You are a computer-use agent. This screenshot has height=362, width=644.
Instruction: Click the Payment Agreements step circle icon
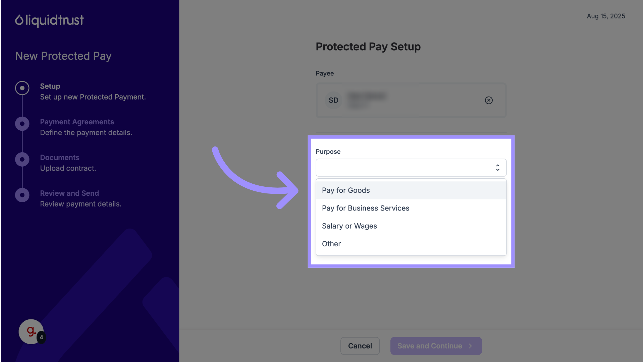pos(22,124)
